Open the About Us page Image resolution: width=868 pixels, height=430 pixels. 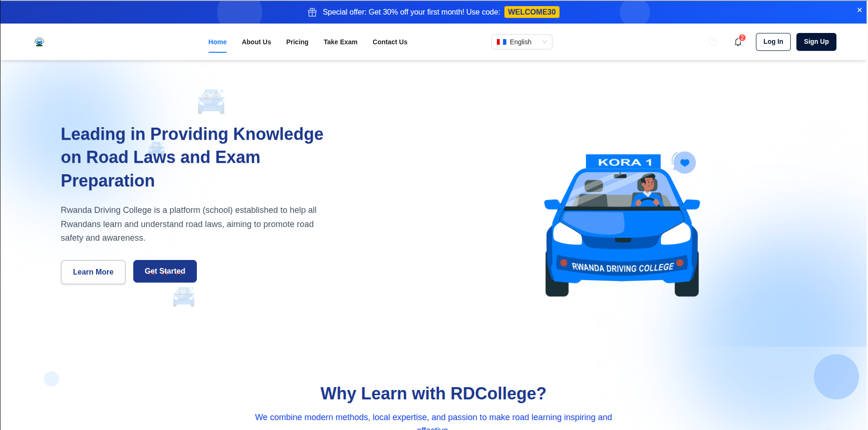point(256,42)
